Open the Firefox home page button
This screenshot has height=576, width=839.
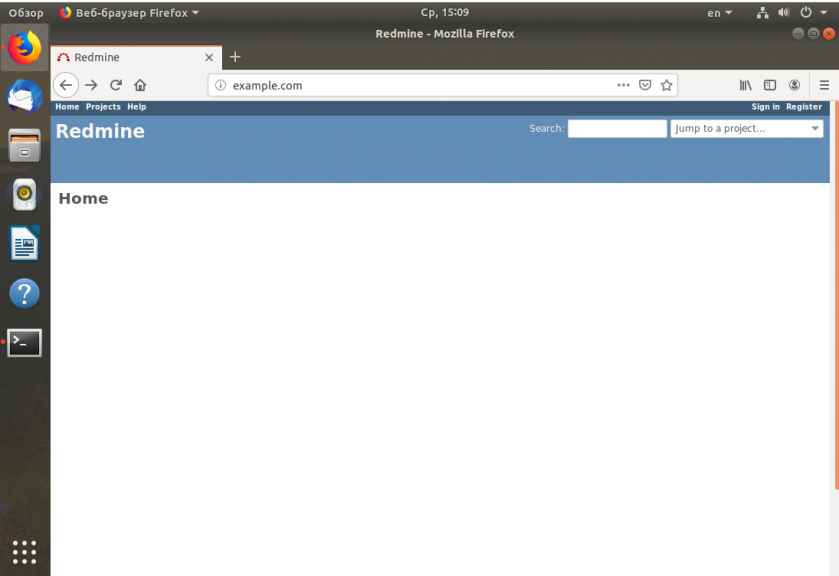tap(140, 85)
